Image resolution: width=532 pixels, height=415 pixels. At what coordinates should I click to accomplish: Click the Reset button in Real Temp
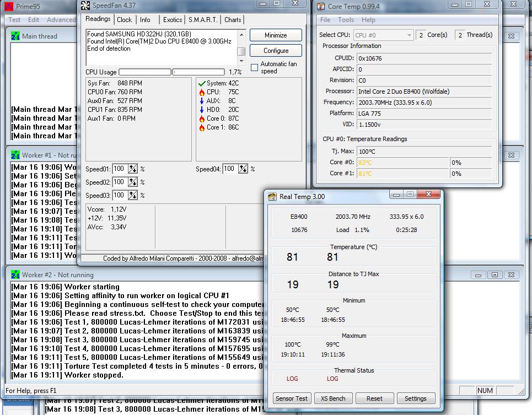(374, 398)
